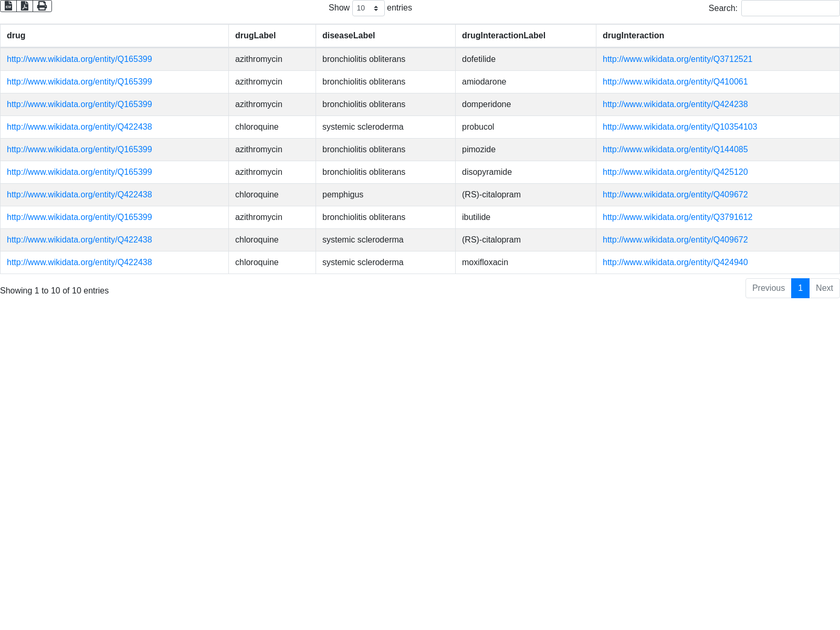Image resolution: width=840 pixels, height=630 pixels.
Task: Export the table as CSV
Action: 8,6
